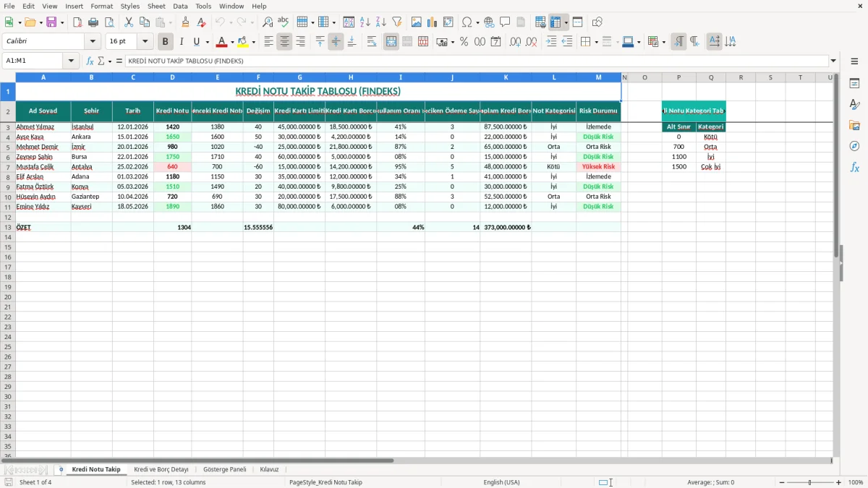
Task: Click the Cut scissors icon
Action: pyautogui.click(x=128, y=22)
